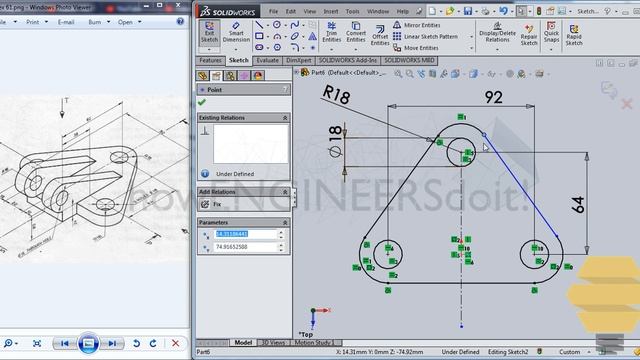Switch to the 3D Views tab

coord(273,343)
